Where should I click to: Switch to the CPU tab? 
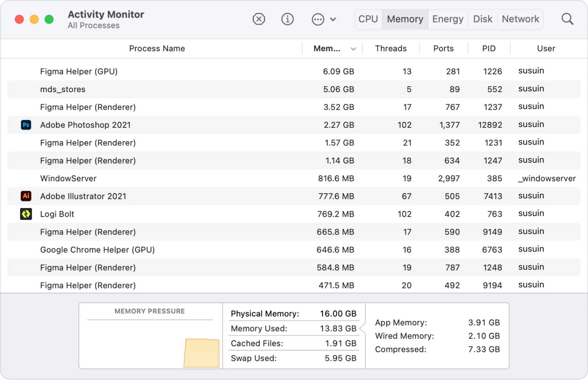368,19
